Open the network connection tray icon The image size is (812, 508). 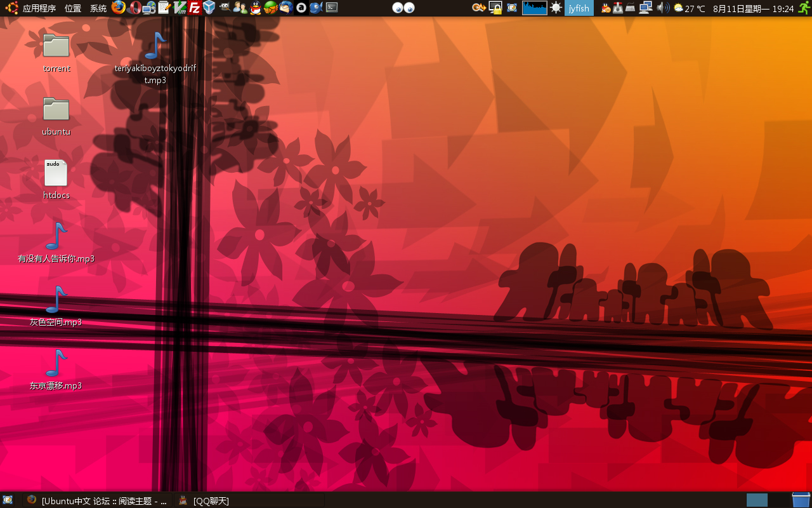(646, 8)
